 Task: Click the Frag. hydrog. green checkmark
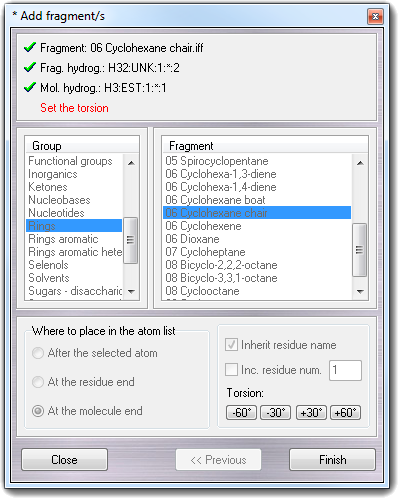(x=30, y=67)
